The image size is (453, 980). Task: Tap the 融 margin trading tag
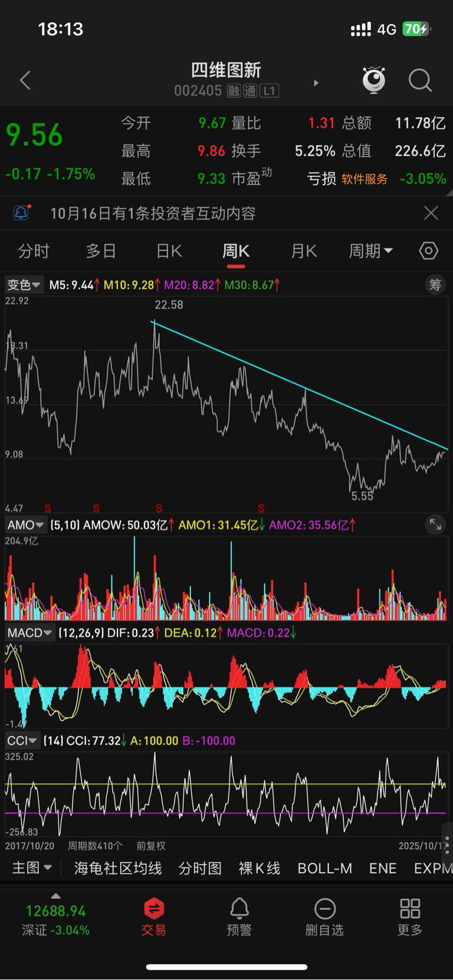234,91
